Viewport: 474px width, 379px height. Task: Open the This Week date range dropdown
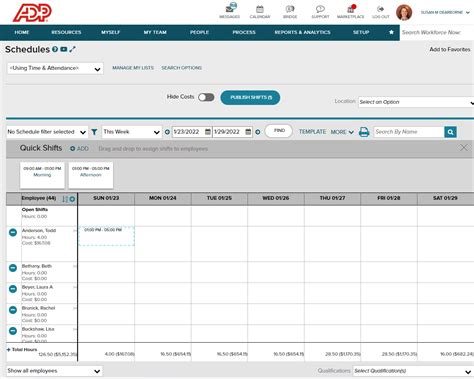tap(131, 132)
